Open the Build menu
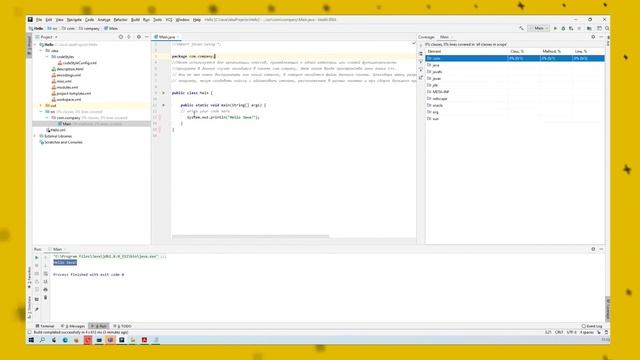The height and width of the screenshot is (360, 640). (x=135, y=20)
